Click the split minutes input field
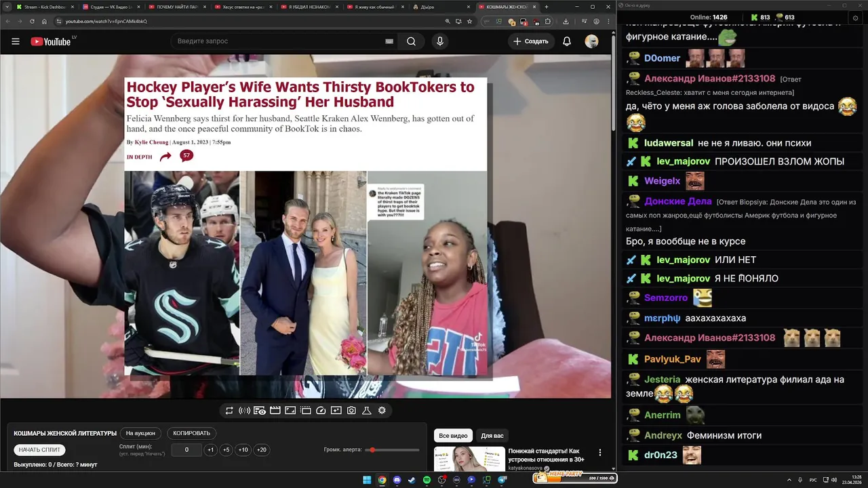Screen dimensions: 868x488 [186, 450]
